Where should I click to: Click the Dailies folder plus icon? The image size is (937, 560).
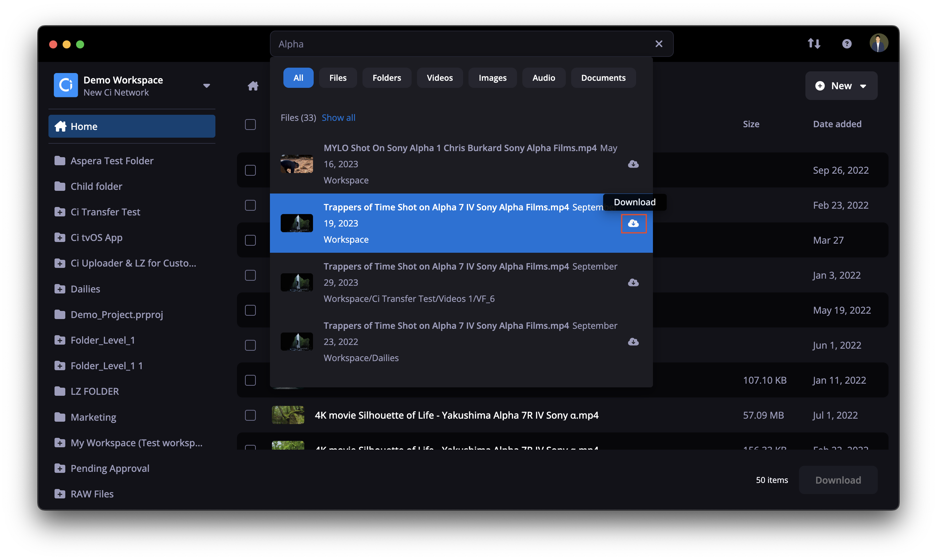[x=60, y=289]
